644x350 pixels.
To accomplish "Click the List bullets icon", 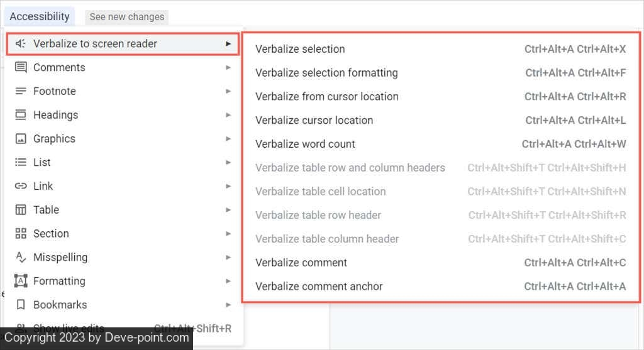I will pos(21,162).
